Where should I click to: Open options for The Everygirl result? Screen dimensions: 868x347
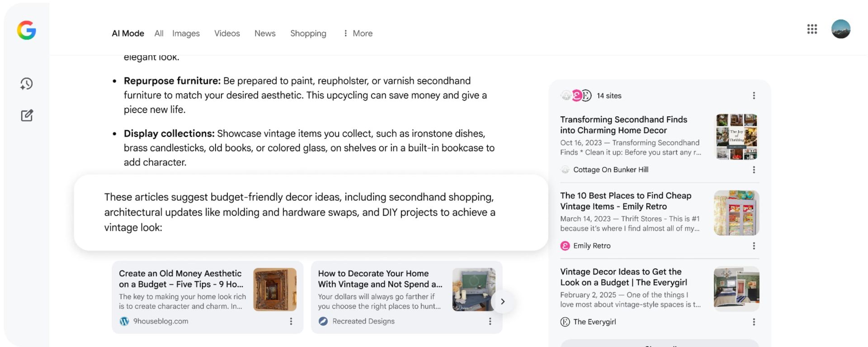pyautogui.click(x=754, y=322)
